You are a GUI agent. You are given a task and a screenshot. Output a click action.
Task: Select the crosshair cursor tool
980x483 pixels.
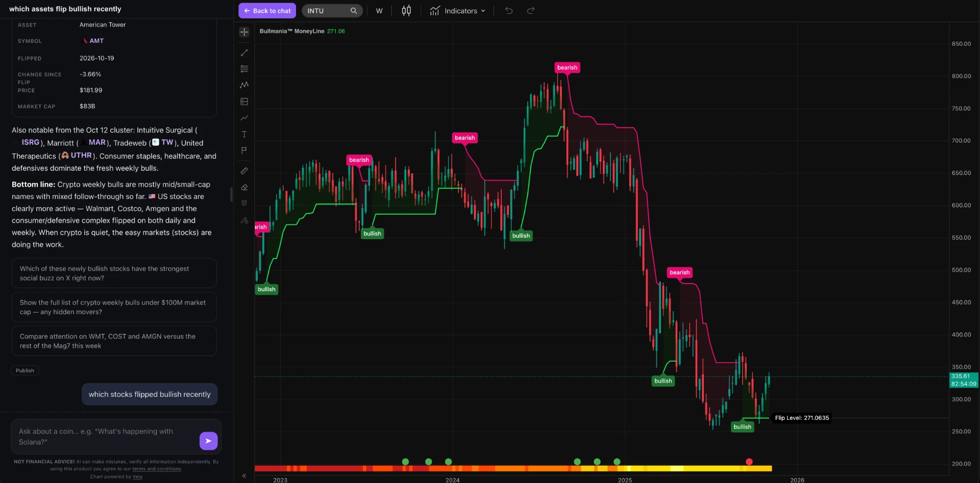(x=244, y=32)
